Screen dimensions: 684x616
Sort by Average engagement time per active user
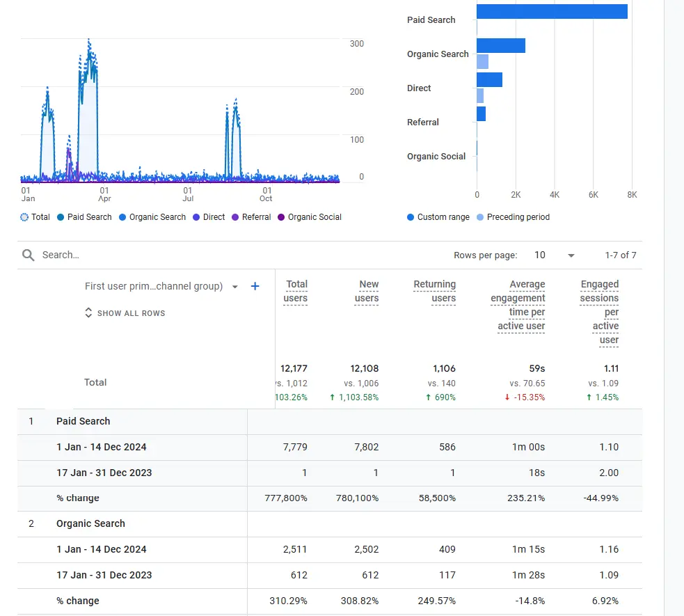pos(518,305)
